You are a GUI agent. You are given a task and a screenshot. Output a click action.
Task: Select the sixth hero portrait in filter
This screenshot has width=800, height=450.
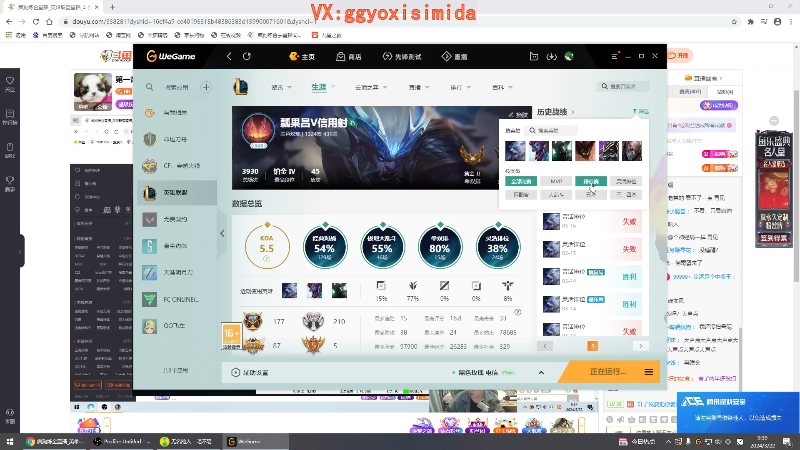(x=632, y=151)
